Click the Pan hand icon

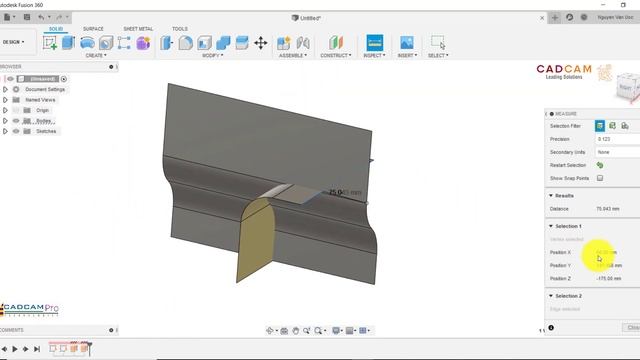click(x=296, y=331)
